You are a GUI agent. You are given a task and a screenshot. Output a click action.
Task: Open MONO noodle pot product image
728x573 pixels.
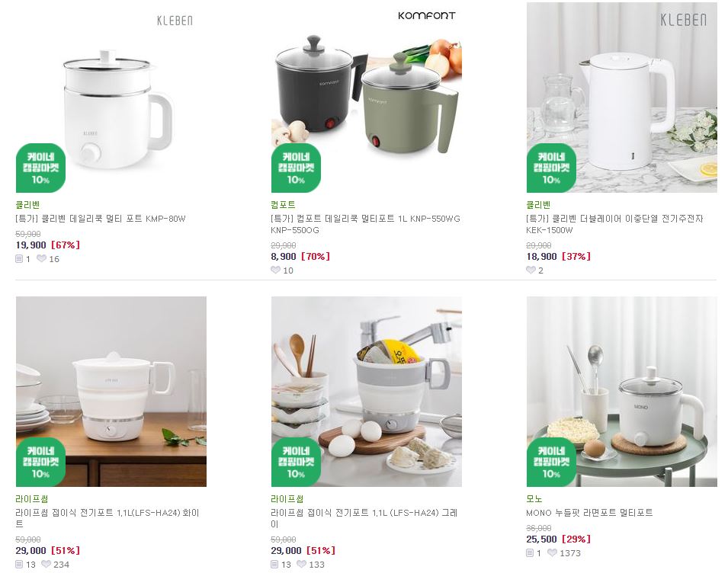click(x=622, y=392)
